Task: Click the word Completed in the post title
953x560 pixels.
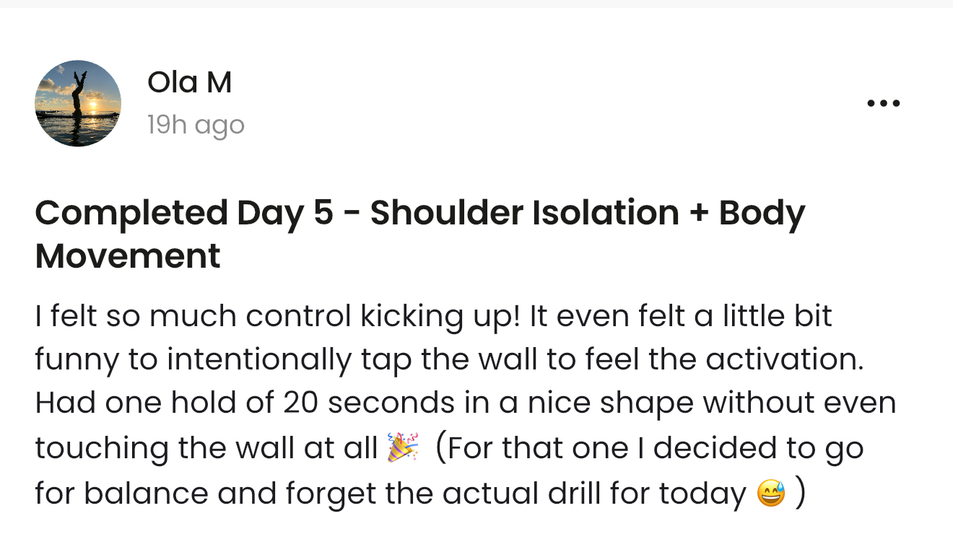Action: click(x=130, y=213)
